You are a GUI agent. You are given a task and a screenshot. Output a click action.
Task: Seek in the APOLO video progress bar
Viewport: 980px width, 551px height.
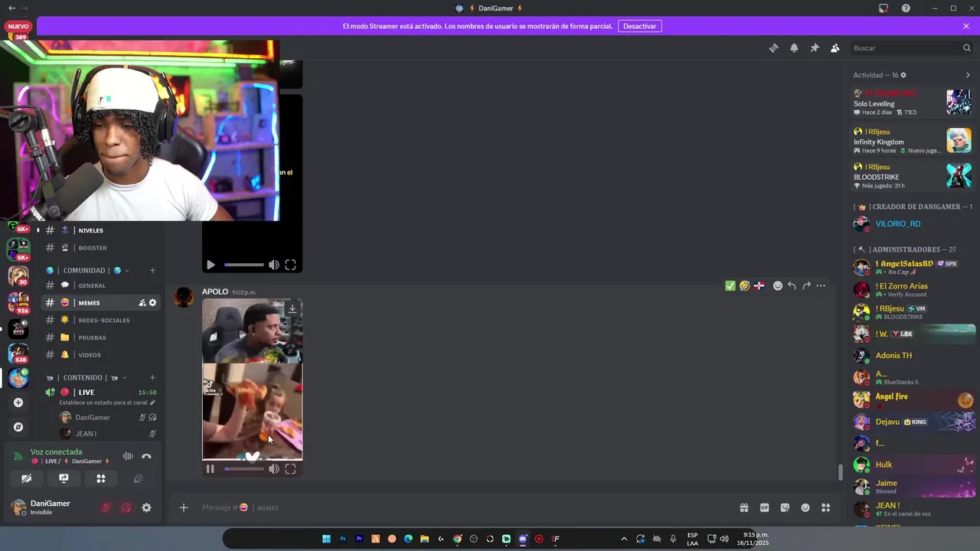pyautogui.click(x=243, y=469)
